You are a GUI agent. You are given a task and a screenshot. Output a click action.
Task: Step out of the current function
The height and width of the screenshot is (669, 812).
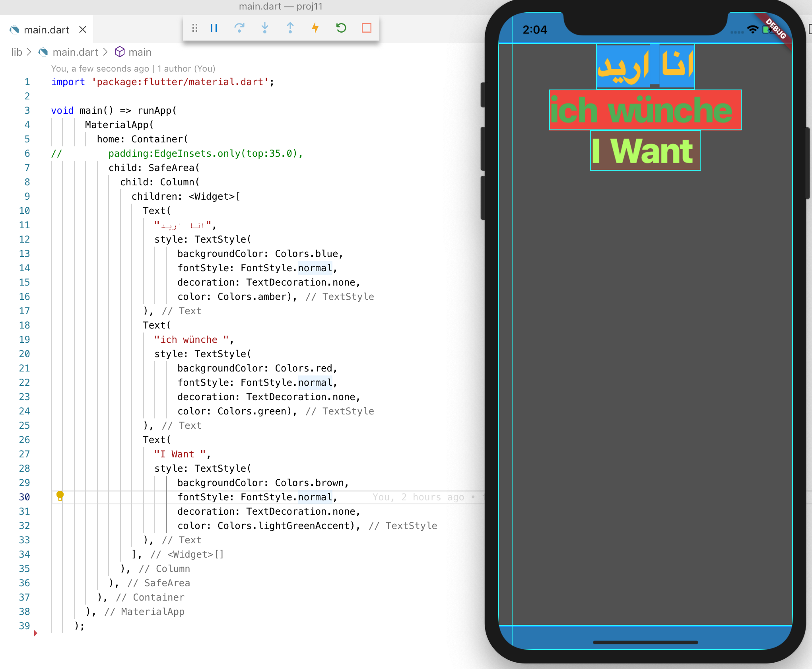[290, 28]
